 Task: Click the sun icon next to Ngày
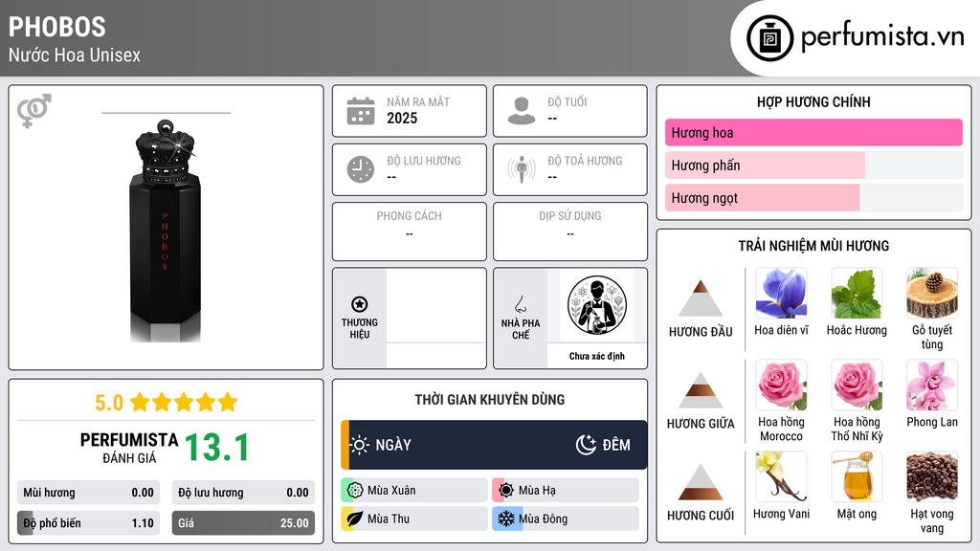coord(360,445)
